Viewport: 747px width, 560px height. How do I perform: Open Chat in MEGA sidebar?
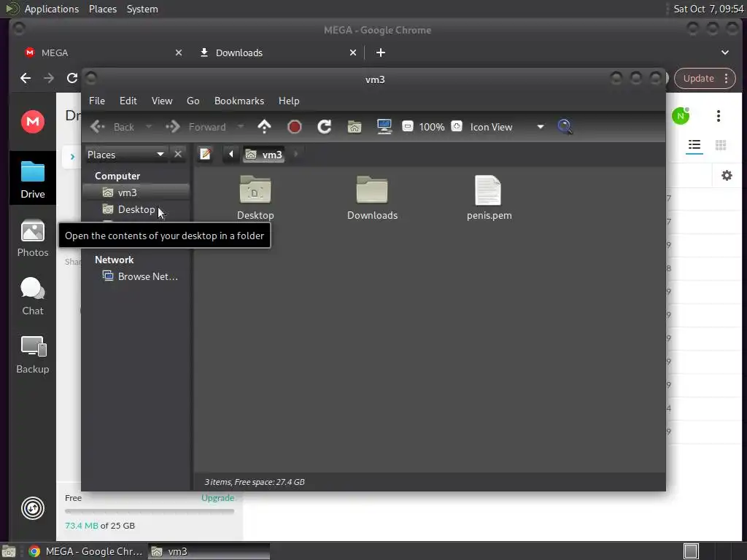point(33,296)
